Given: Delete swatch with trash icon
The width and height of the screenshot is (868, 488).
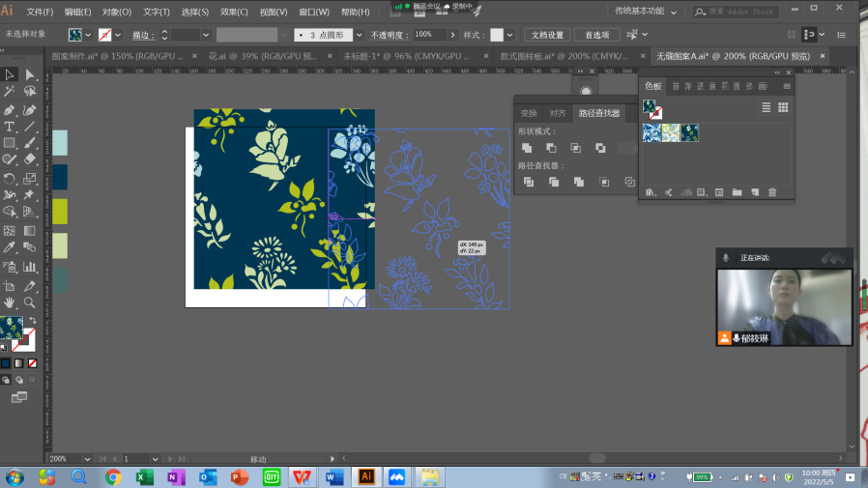Looking at the screenshot, I should (772, 192).
